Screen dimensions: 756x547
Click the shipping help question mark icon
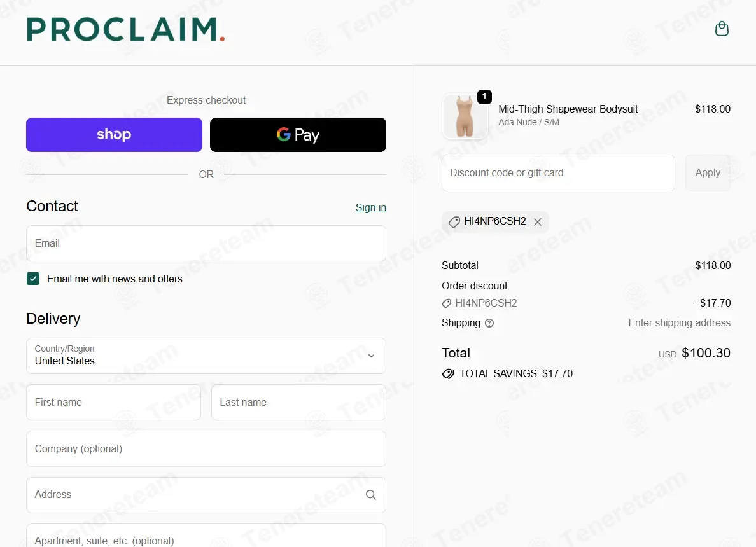pos(489,323)
